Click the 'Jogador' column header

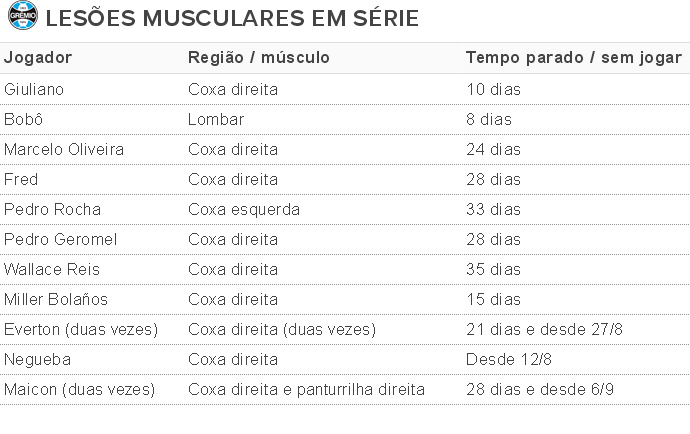click(38, 58)
